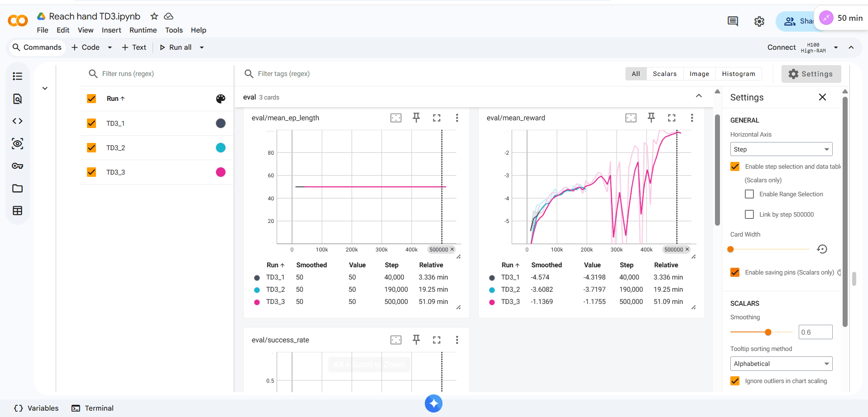Fit domain to data on eval/mean_ep_length chart

[x=396, y=118]
